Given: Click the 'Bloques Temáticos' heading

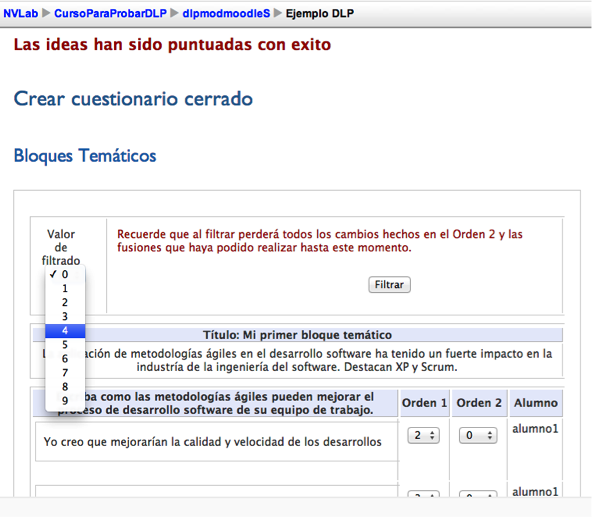Looking at the screenshot, I should [x=85, y=156].
